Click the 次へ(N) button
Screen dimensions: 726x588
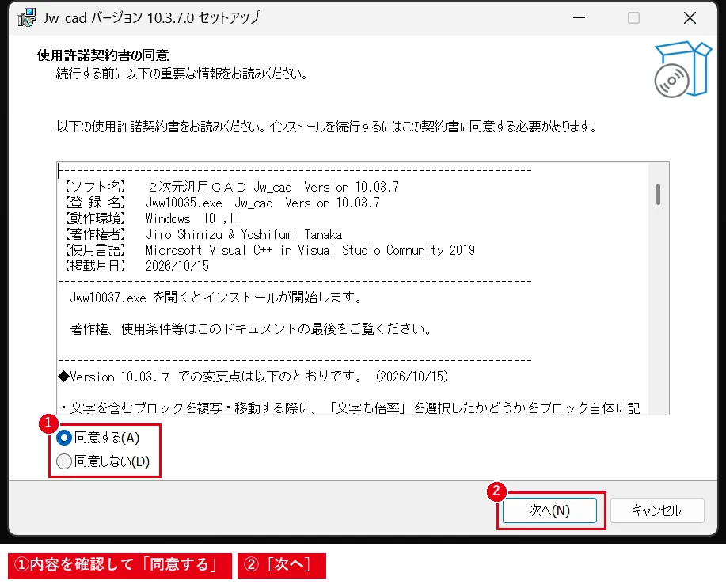[x=549, y=510]
